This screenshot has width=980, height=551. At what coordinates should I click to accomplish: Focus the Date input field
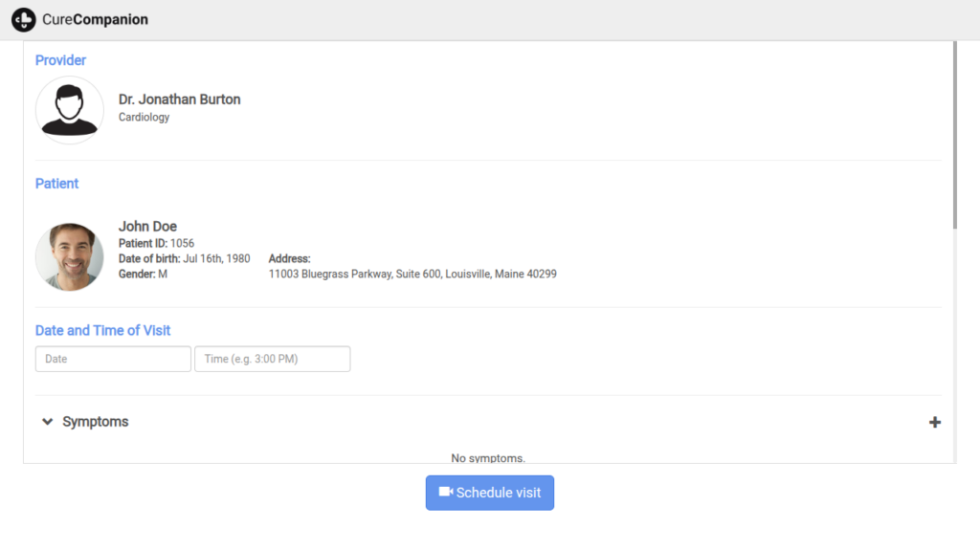coord(113,359)
